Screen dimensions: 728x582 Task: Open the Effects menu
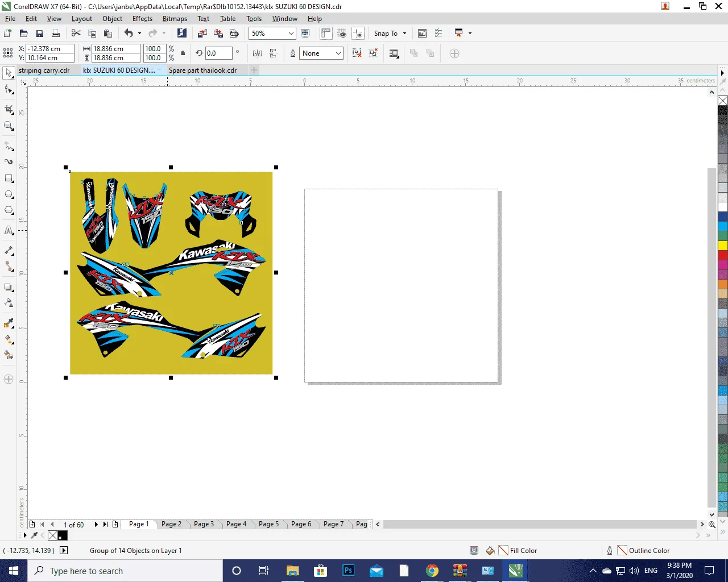coord(142,19)
